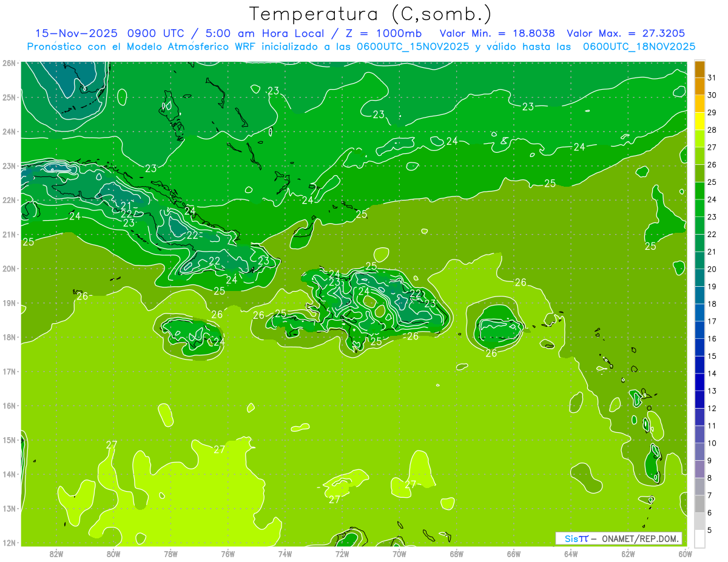This screenshot has width=728, height=562.
Task: Click the legend scale label '12'
Action: 712,408
